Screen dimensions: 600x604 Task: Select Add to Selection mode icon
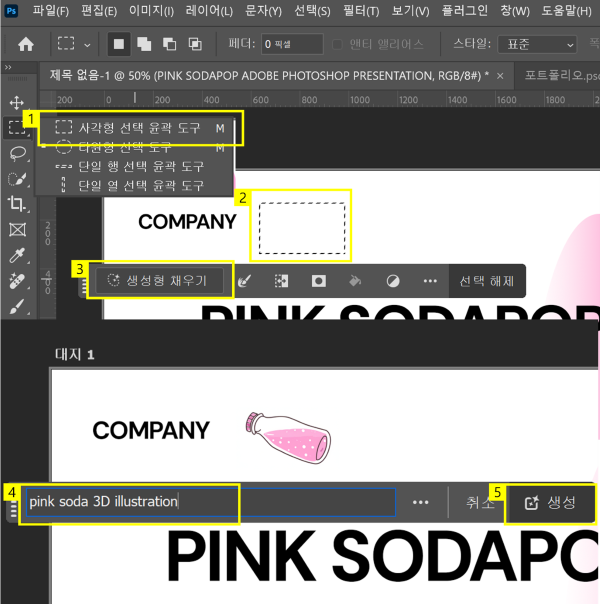pyautogui.click(x=144, y=44)
